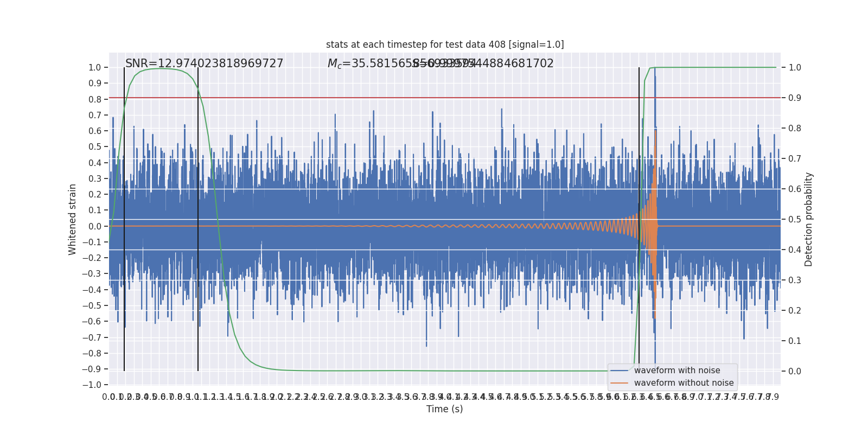Click the right axis tick label 0.5
The width and height of the screenshot is (868, 434).
(795, 219)
